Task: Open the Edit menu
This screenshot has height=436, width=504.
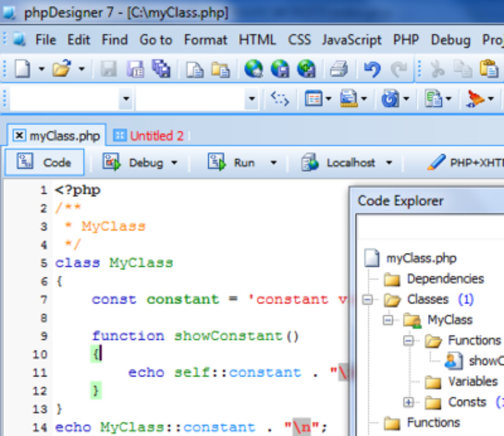Action: click(x=78, y=40)
